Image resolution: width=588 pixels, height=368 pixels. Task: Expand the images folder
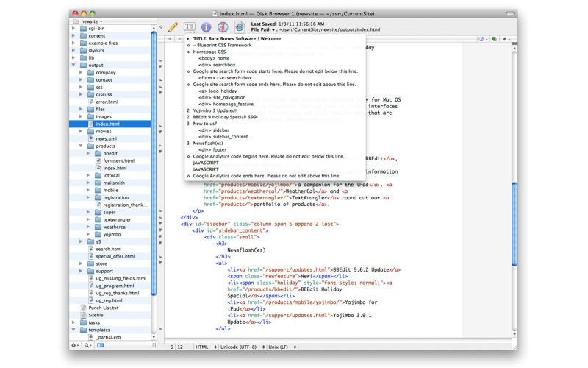coord(81,116)
